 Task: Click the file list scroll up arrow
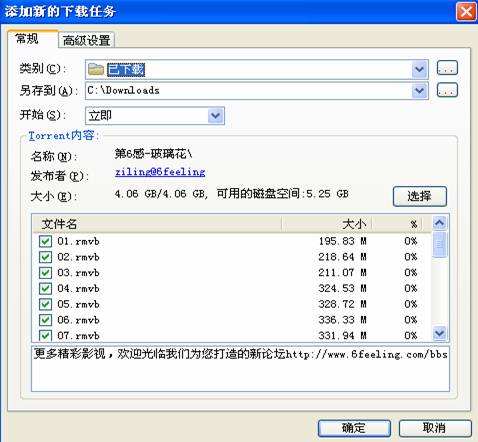[x=440, y=223]
